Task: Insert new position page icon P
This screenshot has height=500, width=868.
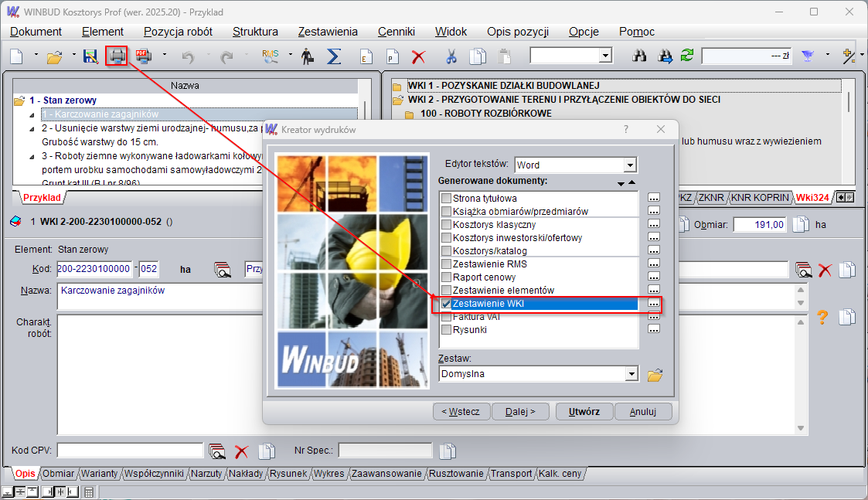Action: (392, 56)
